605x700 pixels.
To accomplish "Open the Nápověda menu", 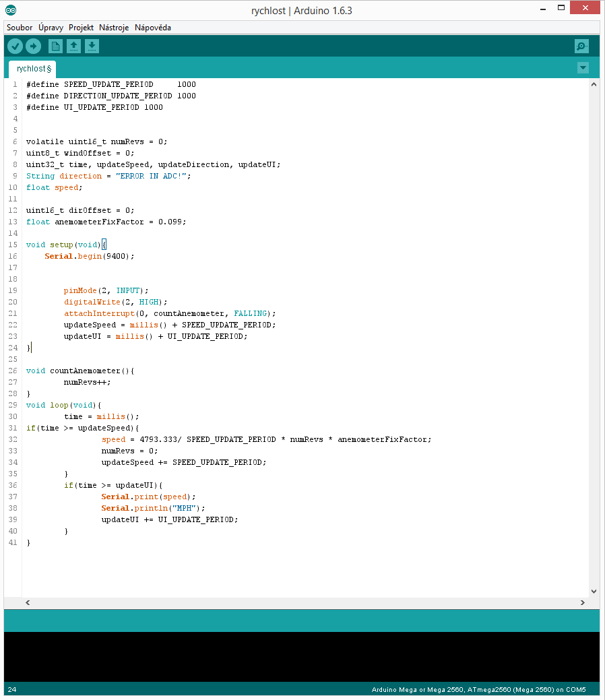I will click(153, 28).
